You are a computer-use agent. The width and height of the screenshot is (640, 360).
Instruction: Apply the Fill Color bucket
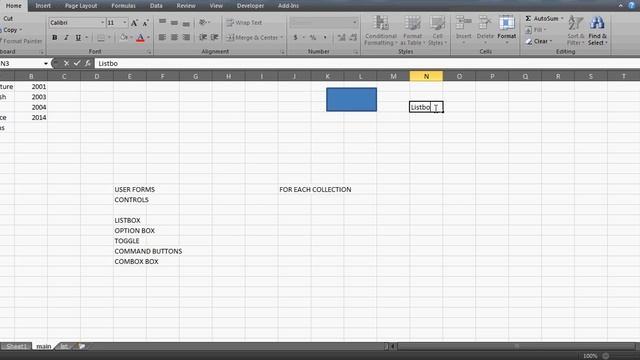pyautogui.click(x=123, y=38)
